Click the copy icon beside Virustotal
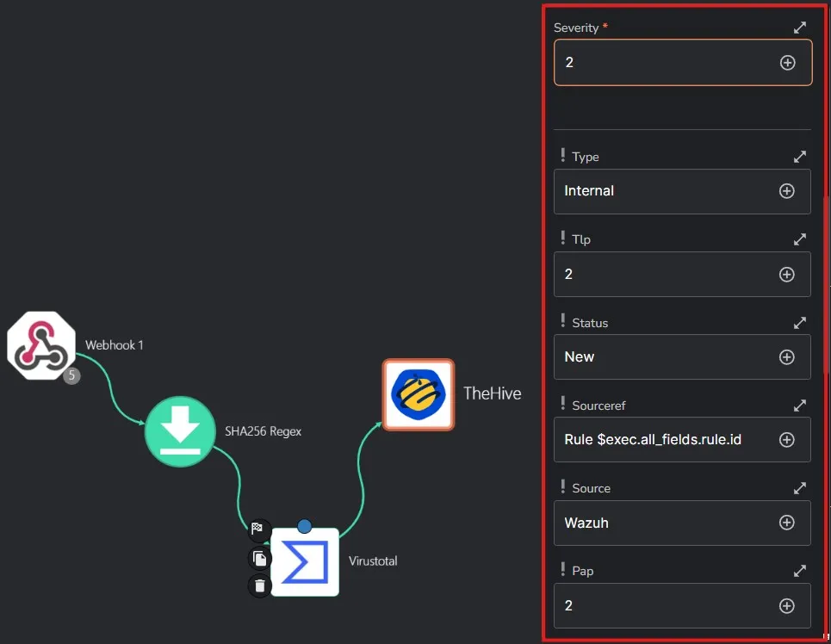This screenshot has height=644, width=831. 259,559
